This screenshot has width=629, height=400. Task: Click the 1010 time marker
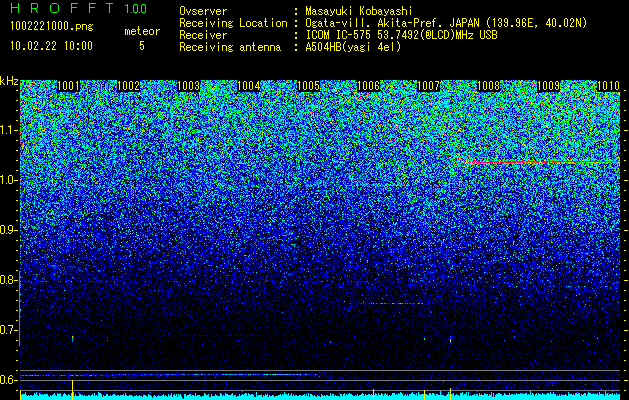point(608,86)
